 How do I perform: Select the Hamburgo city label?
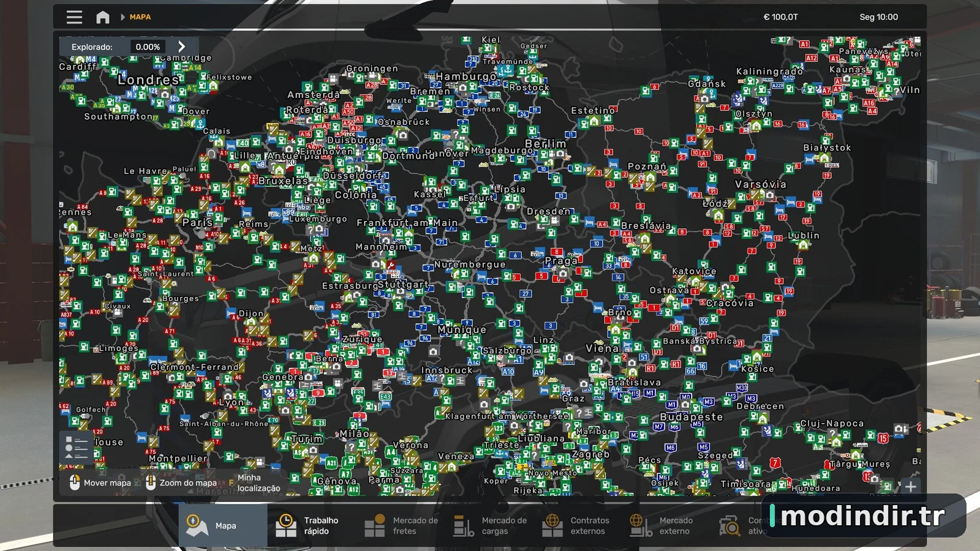coord(466,77)
